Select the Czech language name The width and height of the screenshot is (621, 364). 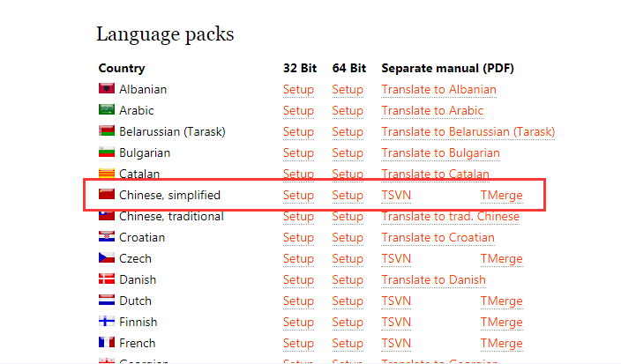coord(136,259)
